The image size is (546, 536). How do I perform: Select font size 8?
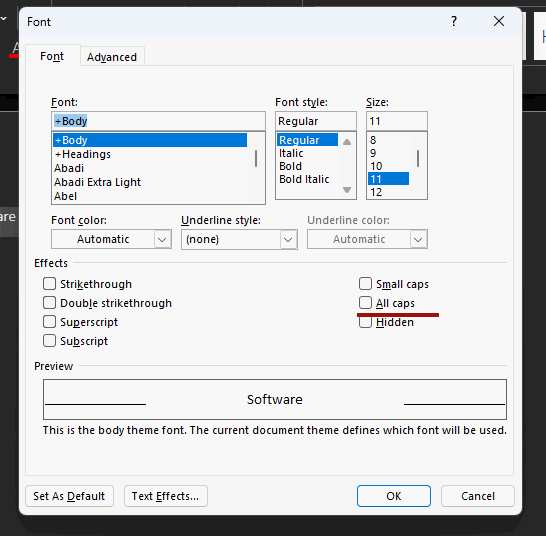coord(388,140)
